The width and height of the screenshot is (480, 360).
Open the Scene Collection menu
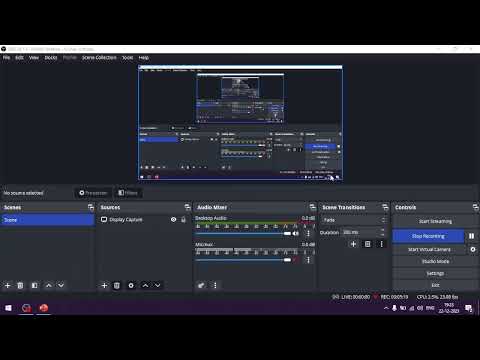click(99, 58)
